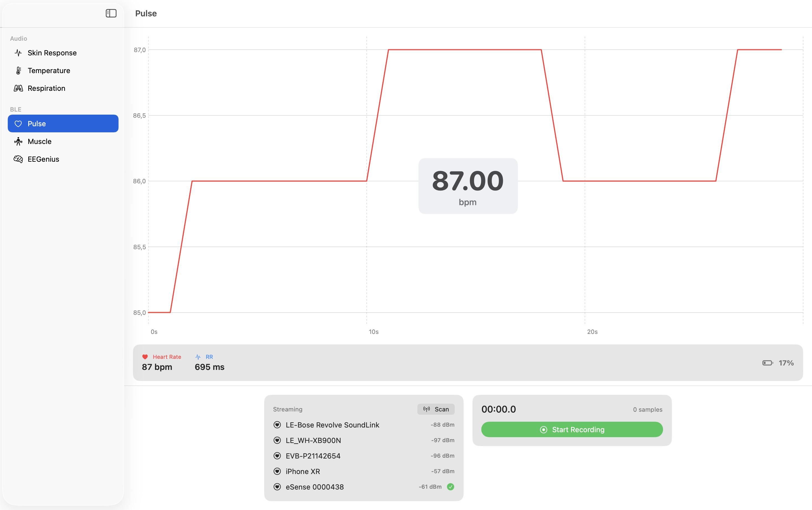Connect to EVB-P21142654 device

[x=364, y=456]
